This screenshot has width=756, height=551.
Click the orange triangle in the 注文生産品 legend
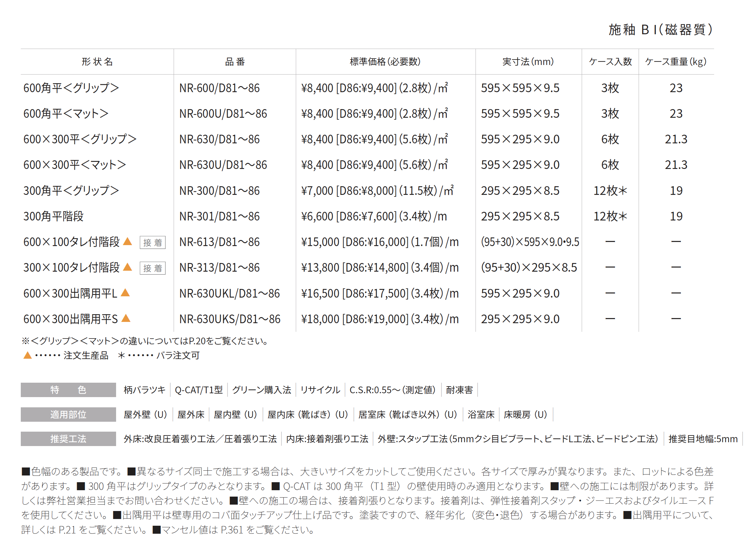(28, 355)
